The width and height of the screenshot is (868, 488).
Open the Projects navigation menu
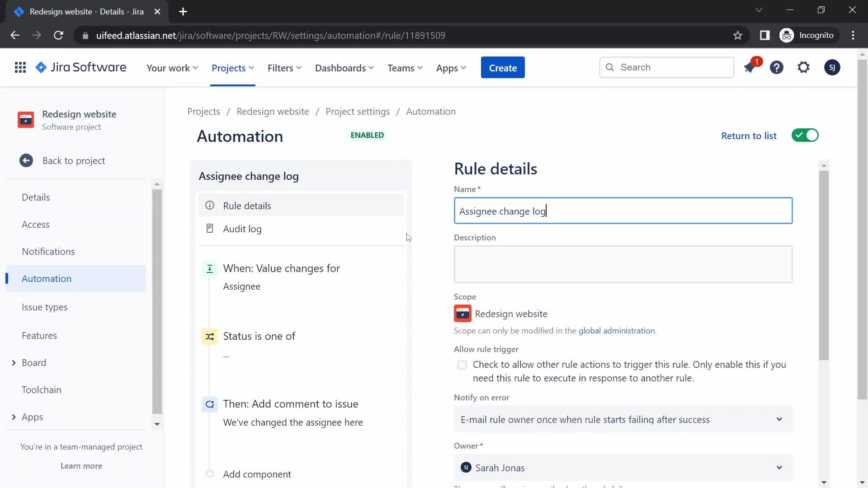point(233,68)
